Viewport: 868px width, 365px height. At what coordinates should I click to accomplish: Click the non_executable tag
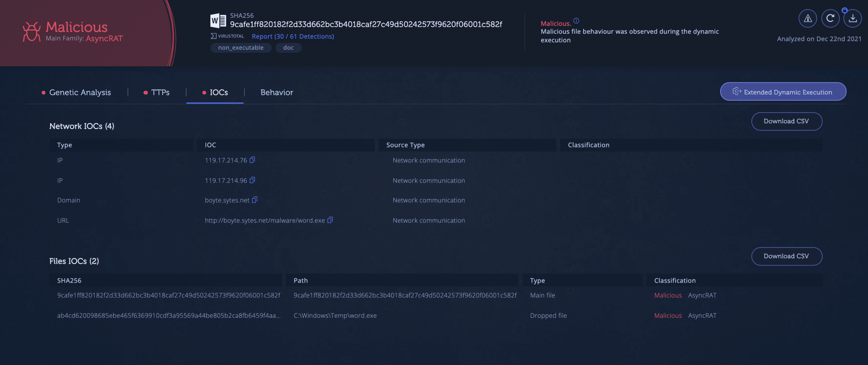[x=241, y=48]
